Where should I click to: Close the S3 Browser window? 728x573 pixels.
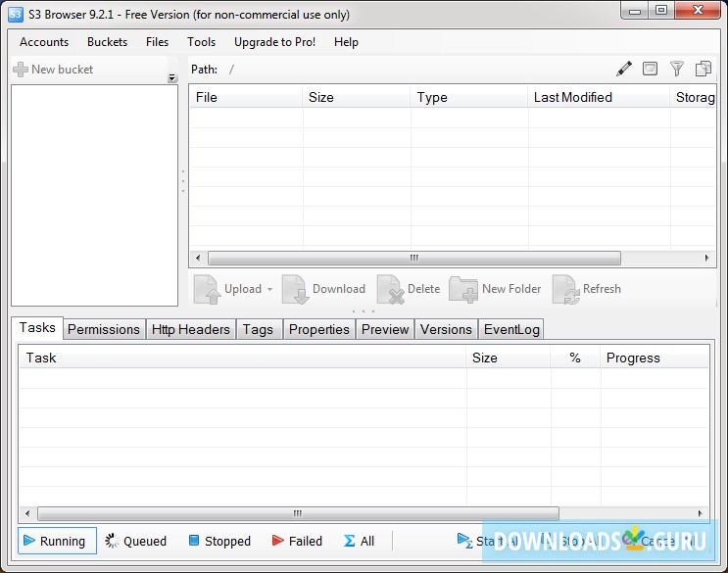[x=698, y=10]
